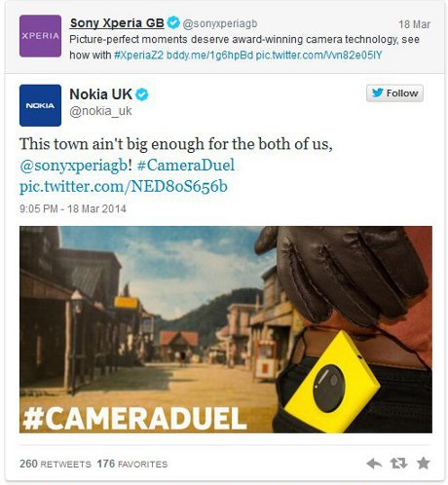Image resolution: width=448 pixels, height=485 pixels.
Task: Click the @sonyxperiagb mention in the tweet
Action: 73,166
